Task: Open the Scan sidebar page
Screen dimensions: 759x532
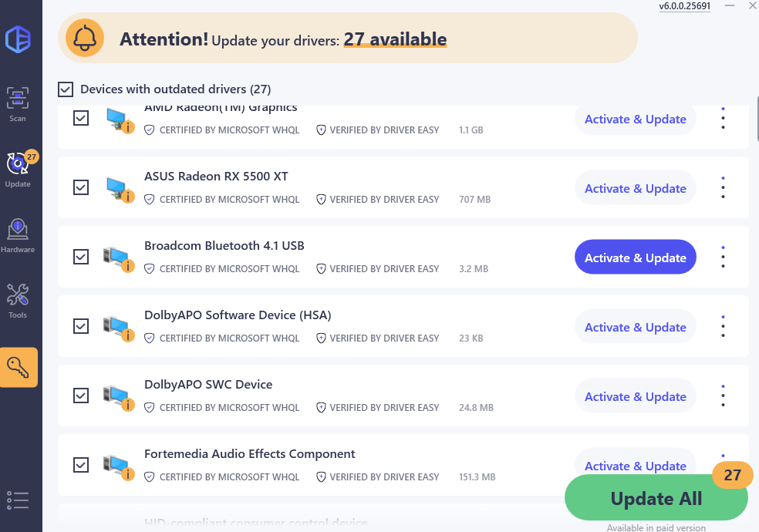Action: (17, 104)
